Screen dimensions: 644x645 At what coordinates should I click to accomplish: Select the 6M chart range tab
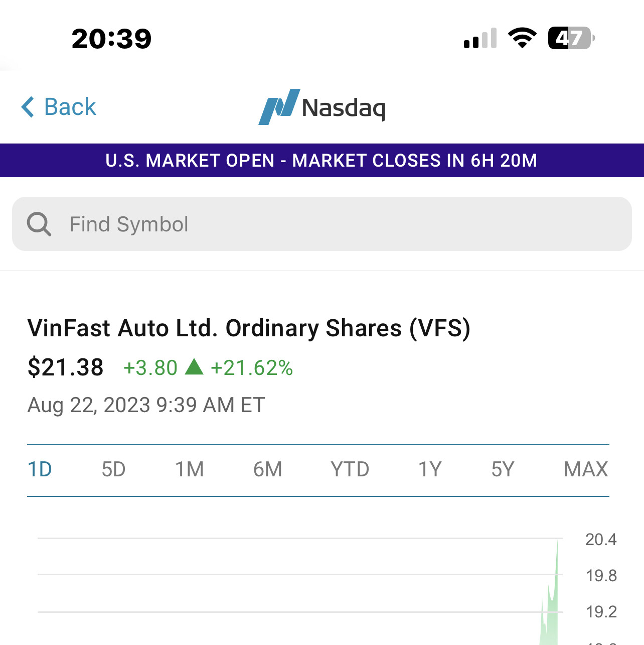267,470
